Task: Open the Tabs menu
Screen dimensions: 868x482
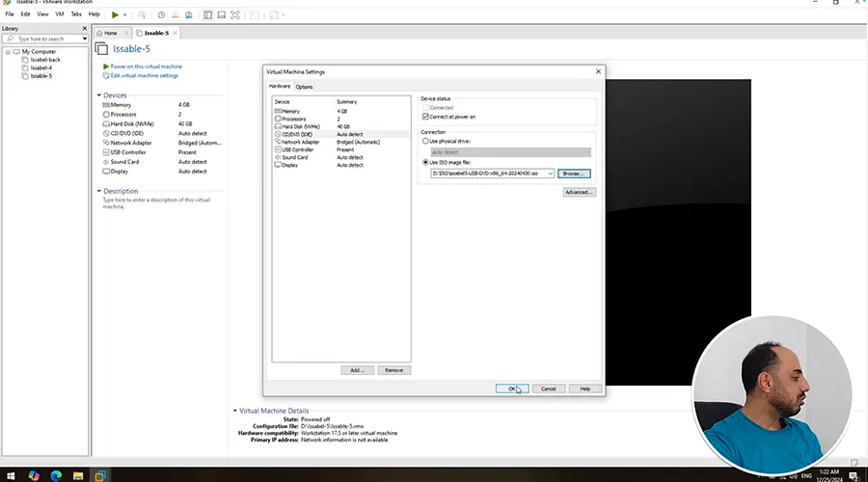Action: pyautogui.click(x=76, y=14)
